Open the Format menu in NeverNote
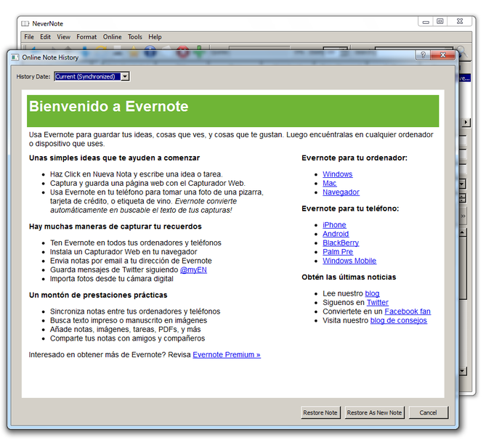This screenshot has width=494, height=448. [x=86, y=37]
